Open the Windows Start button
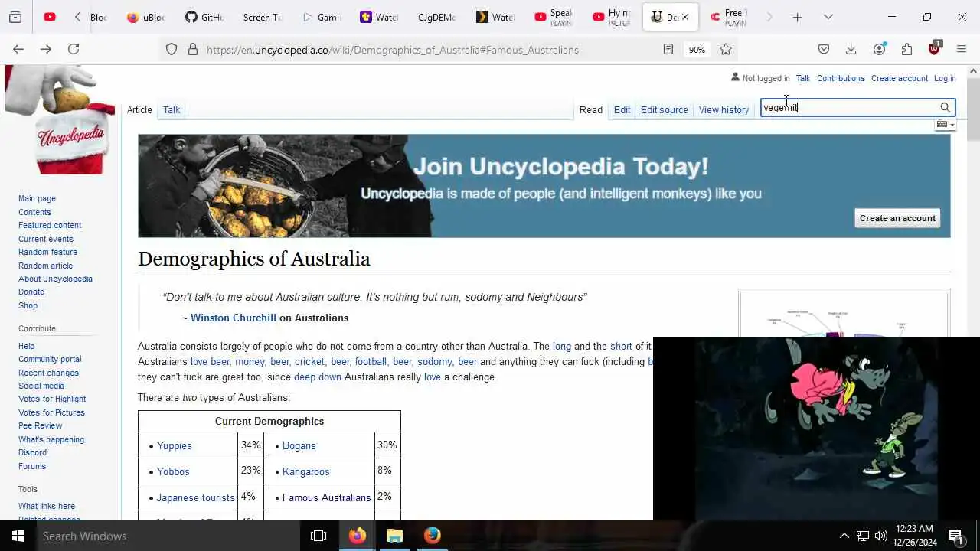This screenshot has height=551, width=980. (x=18, y=536)
